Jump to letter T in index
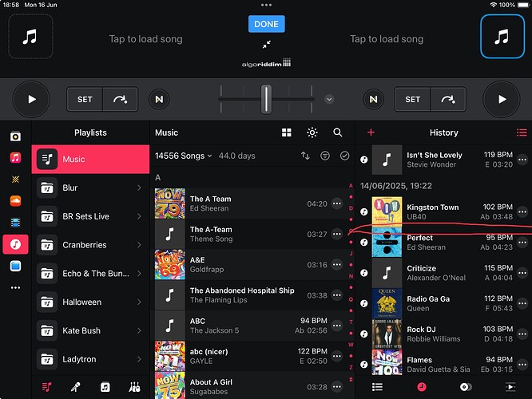The width and height of the screenshot is (532, 399). (x=351, y=322)
